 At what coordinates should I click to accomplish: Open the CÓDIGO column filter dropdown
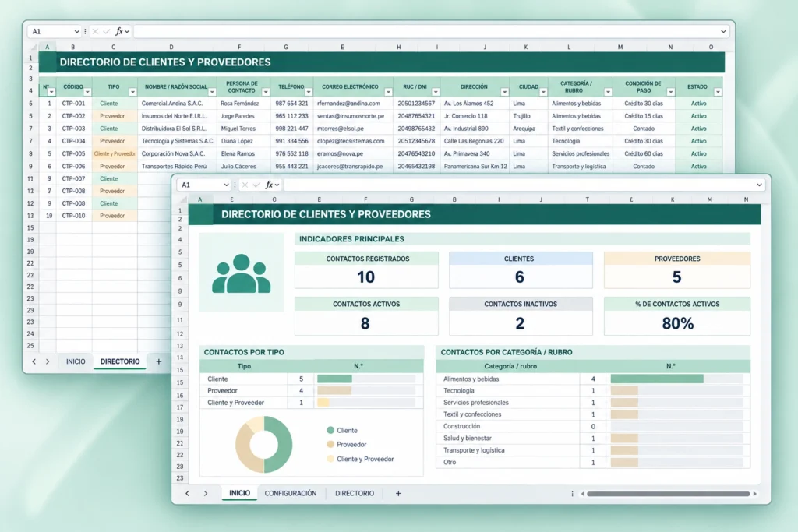point(87,92)
